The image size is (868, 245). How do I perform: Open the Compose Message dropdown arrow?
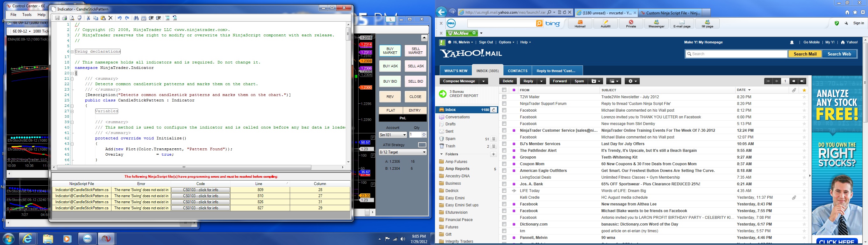[484, 81]
